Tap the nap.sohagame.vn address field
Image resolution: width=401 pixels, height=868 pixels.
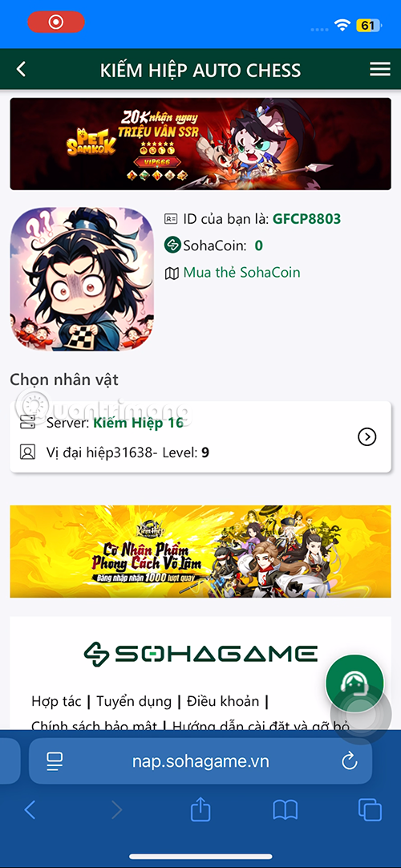coord(200,762)
